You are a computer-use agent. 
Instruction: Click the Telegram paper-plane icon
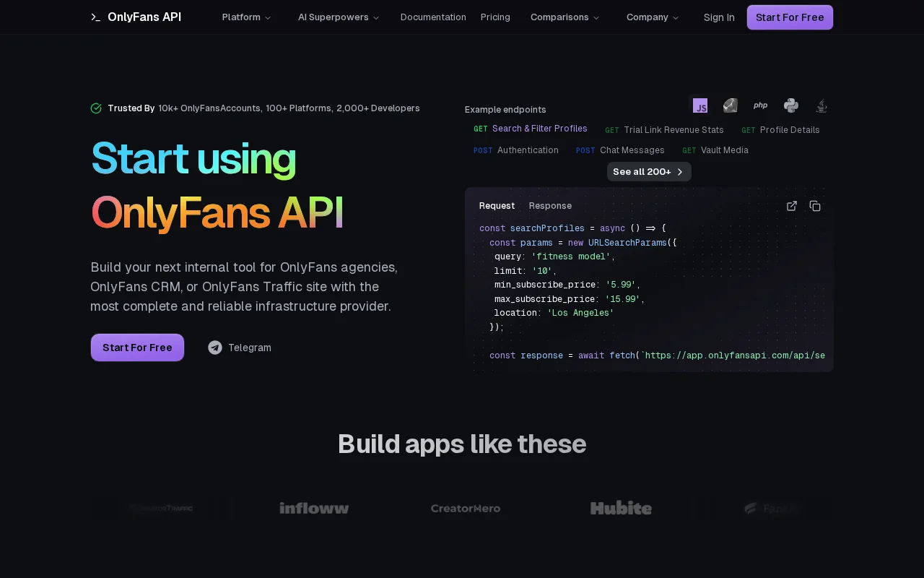pos(215,348)
